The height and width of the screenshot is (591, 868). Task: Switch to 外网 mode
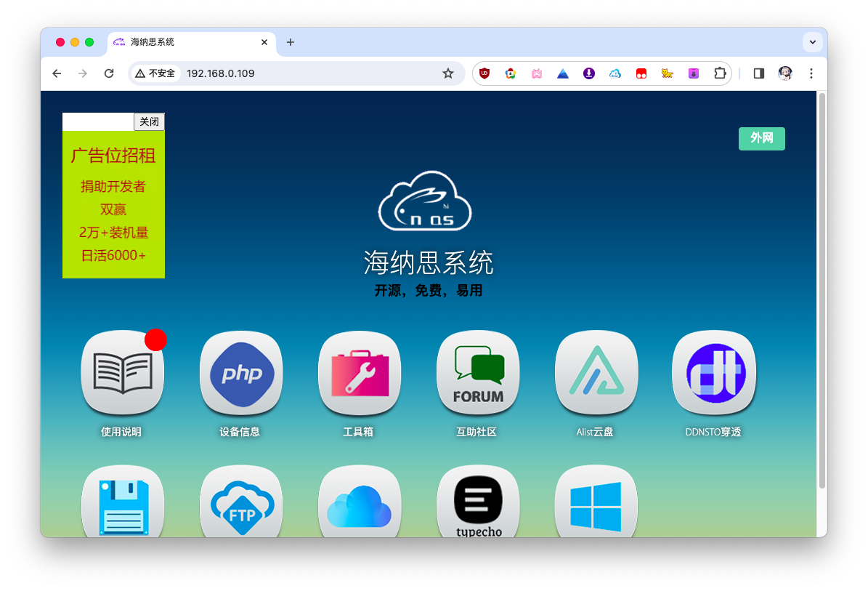click(x=761, y=138)
